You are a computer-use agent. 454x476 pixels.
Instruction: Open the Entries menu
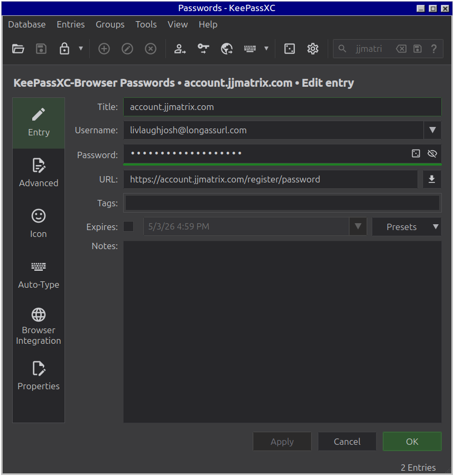71,24
